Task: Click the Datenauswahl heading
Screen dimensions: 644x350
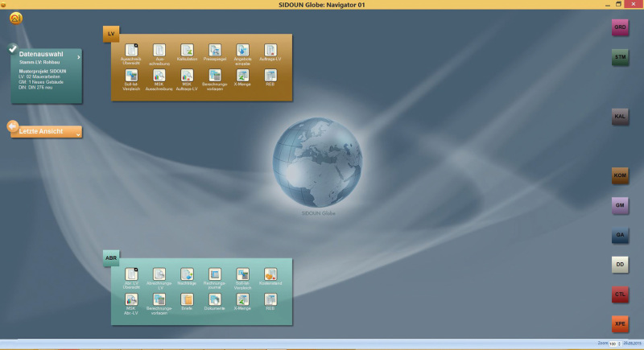Action: coord(41,54)
